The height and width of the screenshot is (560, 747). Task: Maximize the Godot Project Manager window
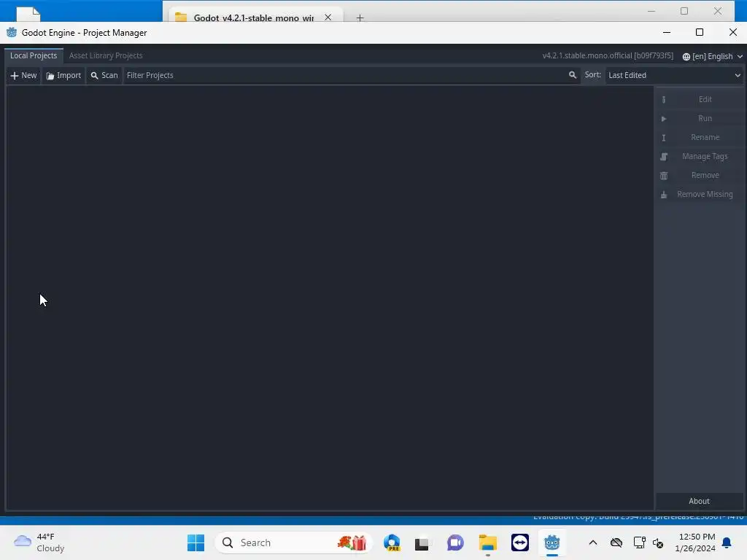tap(700, 32)
